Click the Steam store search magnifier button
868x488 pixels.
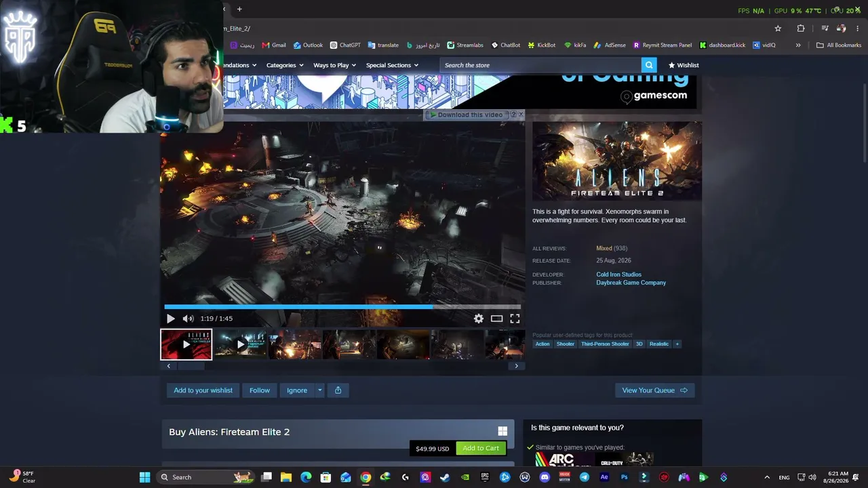pos(649,65)
